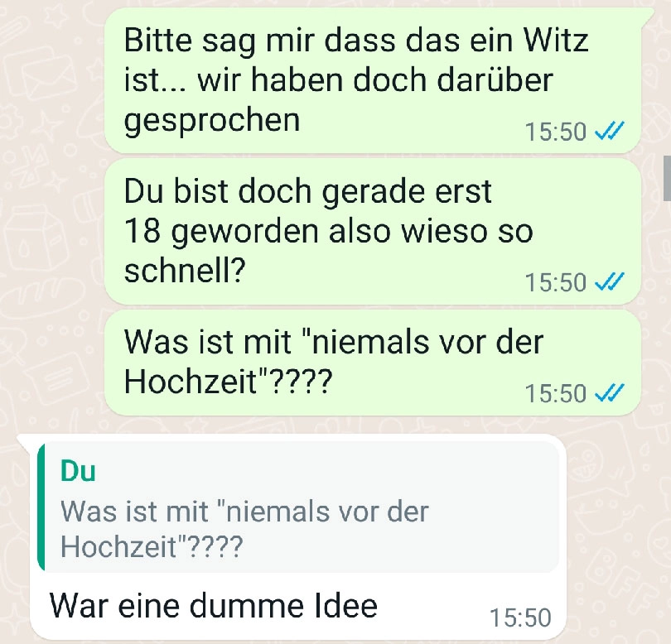This screenshot has height=644, width=671.
Task: Click the 15:50 timestamp on sent "Hochzeit" message
Action: click(x=556, y=393)
